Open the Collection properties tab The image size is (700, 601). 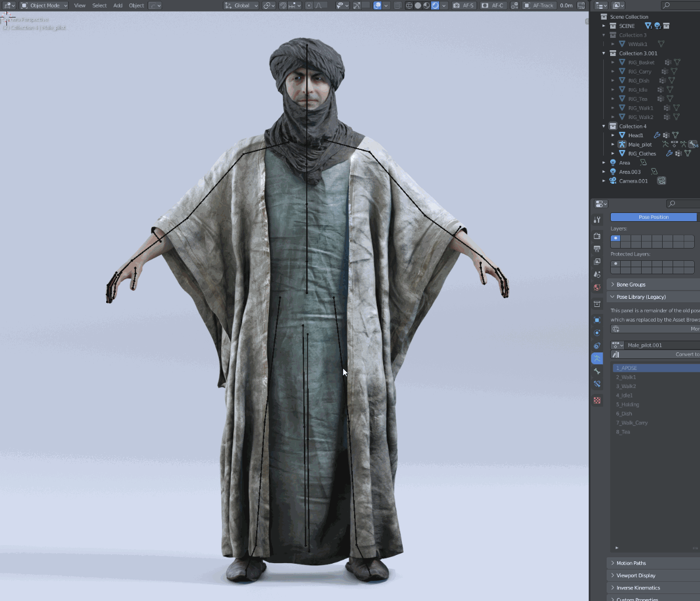597,304
